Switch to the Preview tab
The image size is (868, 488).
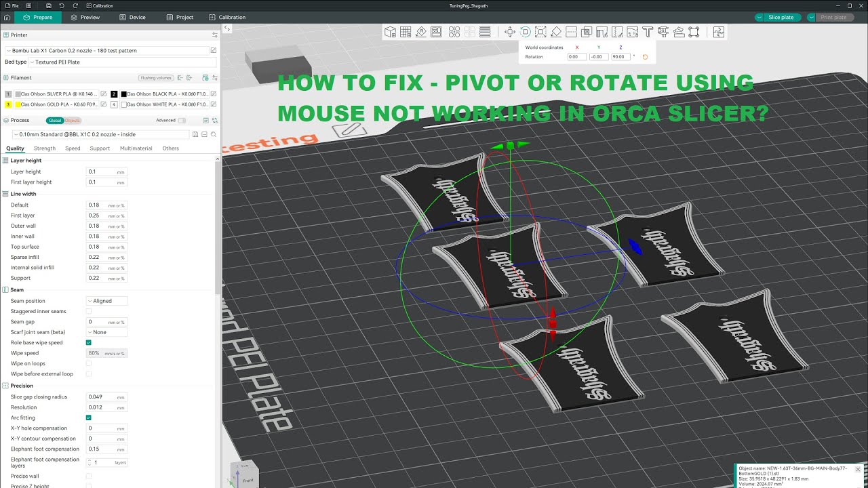pyautogui.click(x=84, y=17)
